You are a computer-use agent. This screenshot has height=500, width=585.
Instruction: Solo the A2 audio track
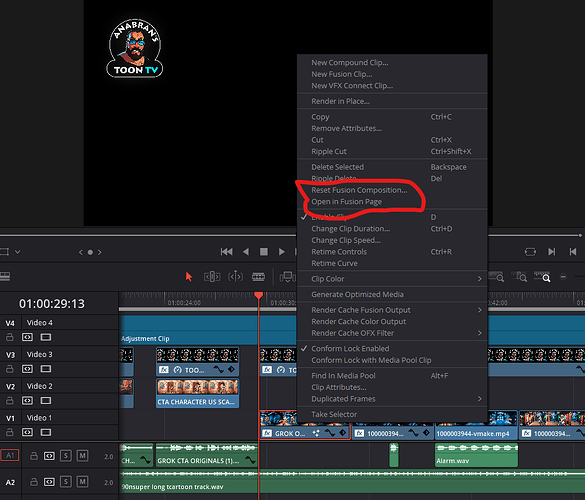[66, 482]
